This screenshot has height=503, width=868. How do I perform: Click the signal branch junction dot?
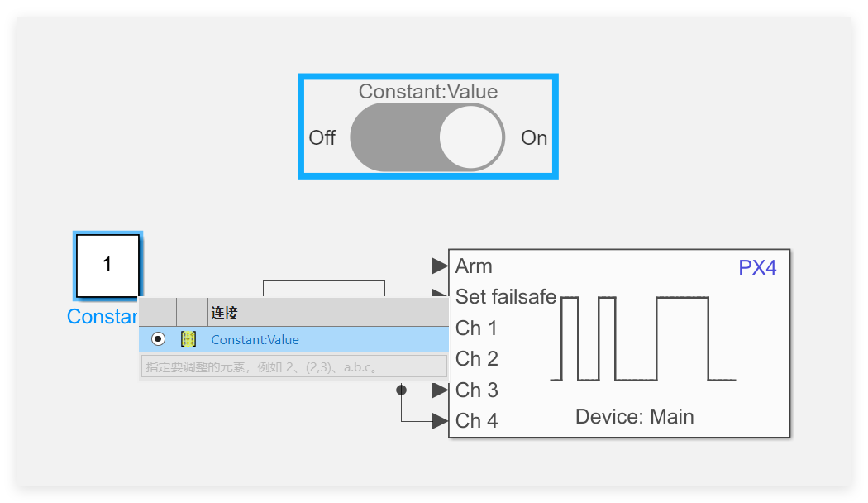click(401, 390)
